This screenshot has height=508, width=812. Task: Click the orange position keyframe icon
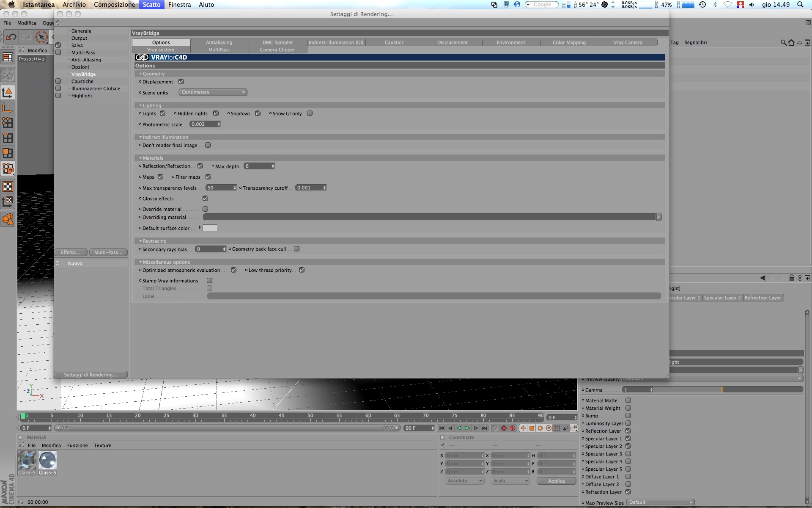(x=523, y=428)
